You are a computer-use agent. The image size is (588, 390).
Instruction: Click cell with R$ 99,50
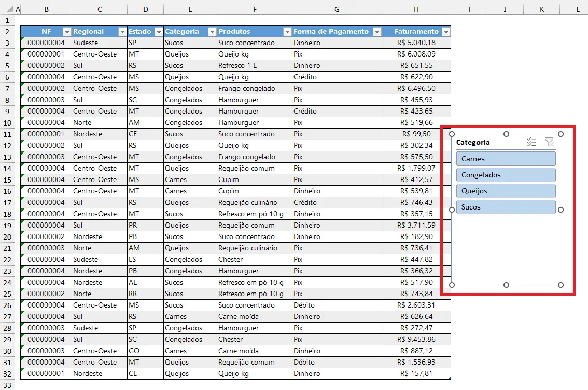pos(416,134)
